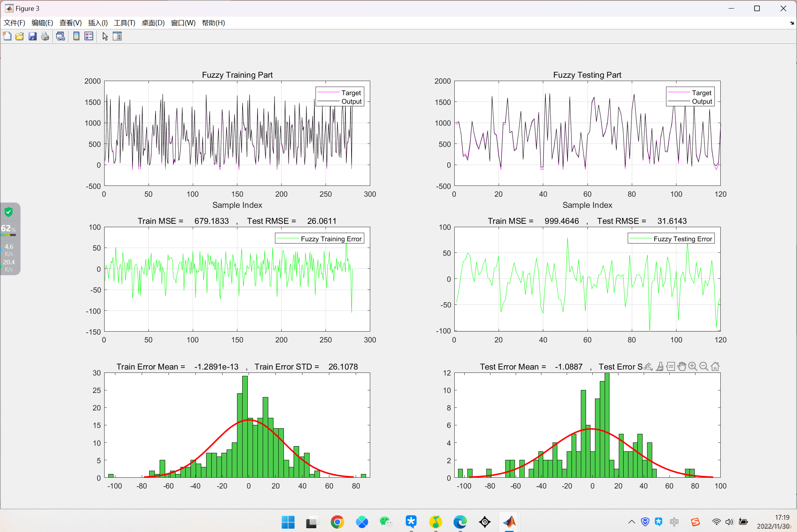Zoom in using the axes magnifier icon

pyautogui.click(x=692, y=367)
